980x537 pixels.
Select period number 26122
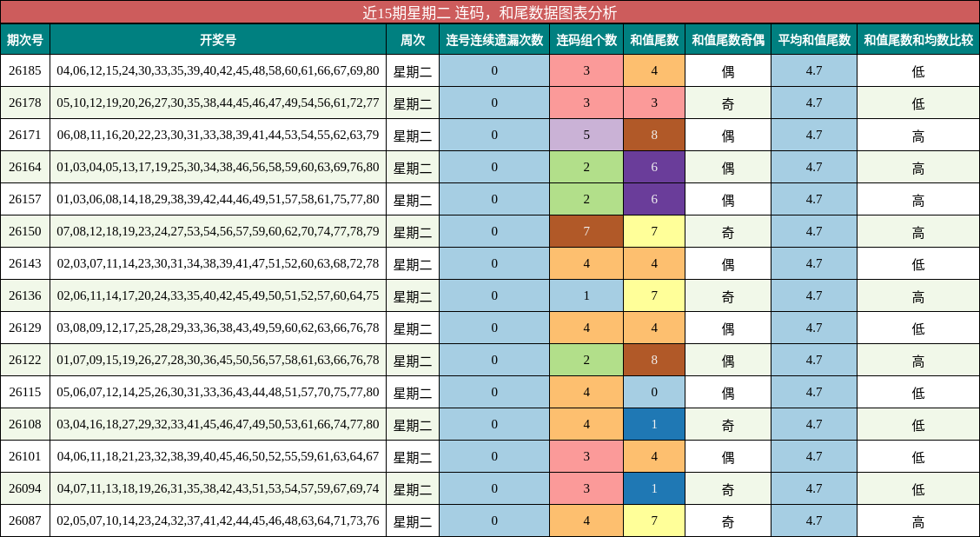pyautogui.click(x=25, y=360)
